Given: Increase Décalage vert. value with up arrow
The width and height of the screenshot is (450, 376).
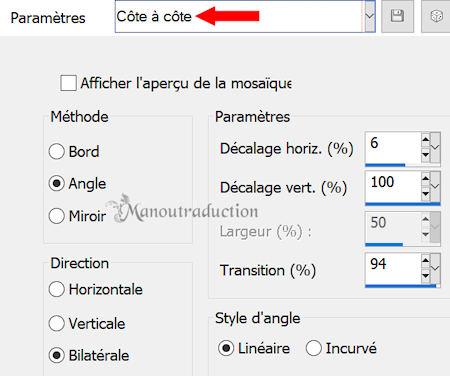Looking at the screenshot, I should [425, 179].
